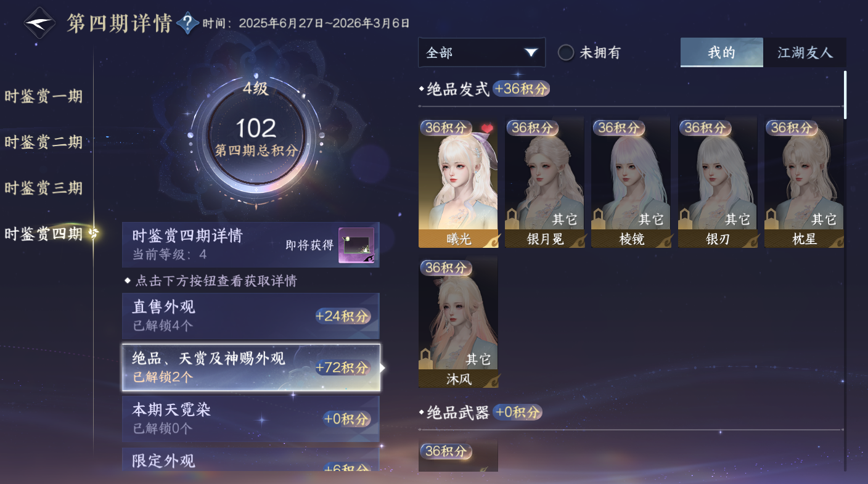This screenshot has height=484, width=868.
Task: Open the question mark help icon
Action: 187,23
